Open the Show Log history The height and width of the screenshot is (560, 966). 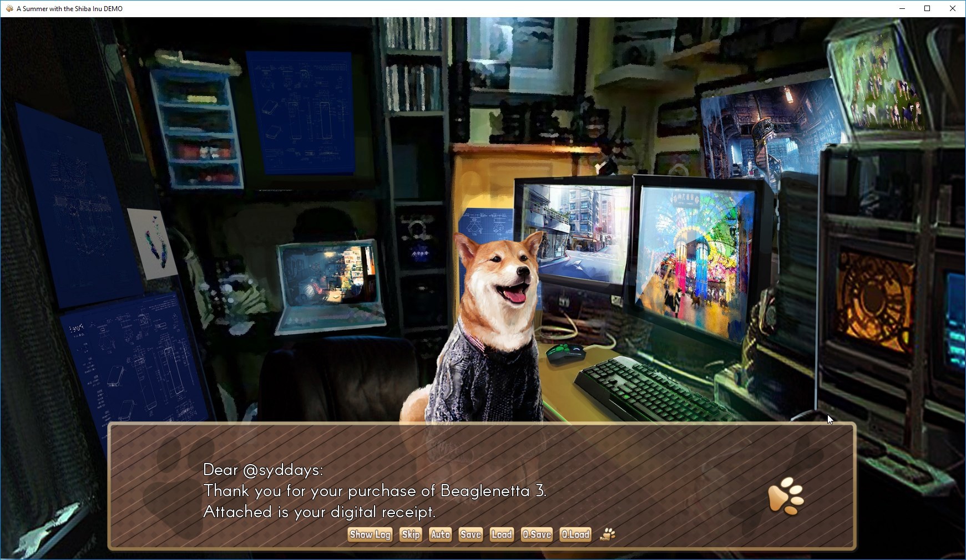[370, 534]
